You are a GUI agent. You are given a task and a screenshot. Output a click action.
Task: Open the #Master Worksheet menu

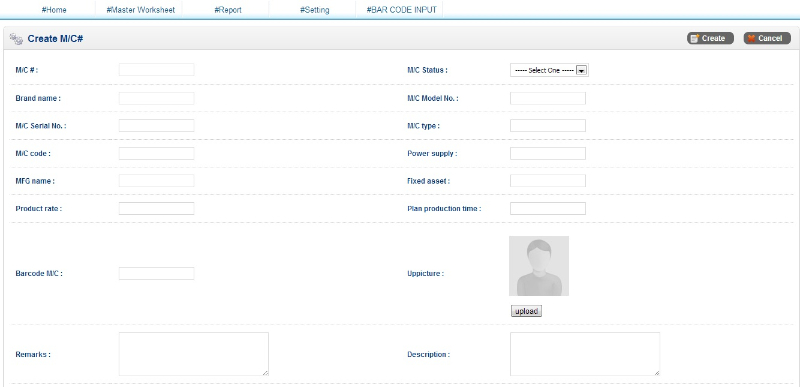pos(140,10)
